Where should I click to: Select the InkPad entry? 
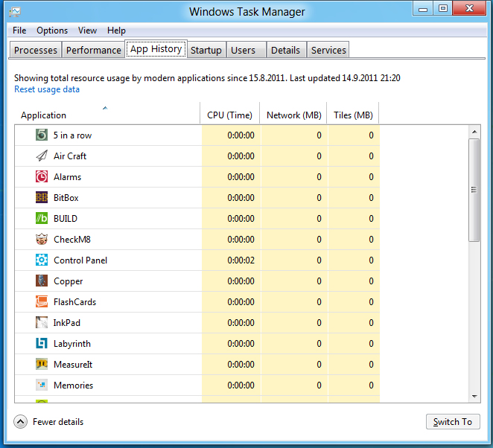click(197, 323)
